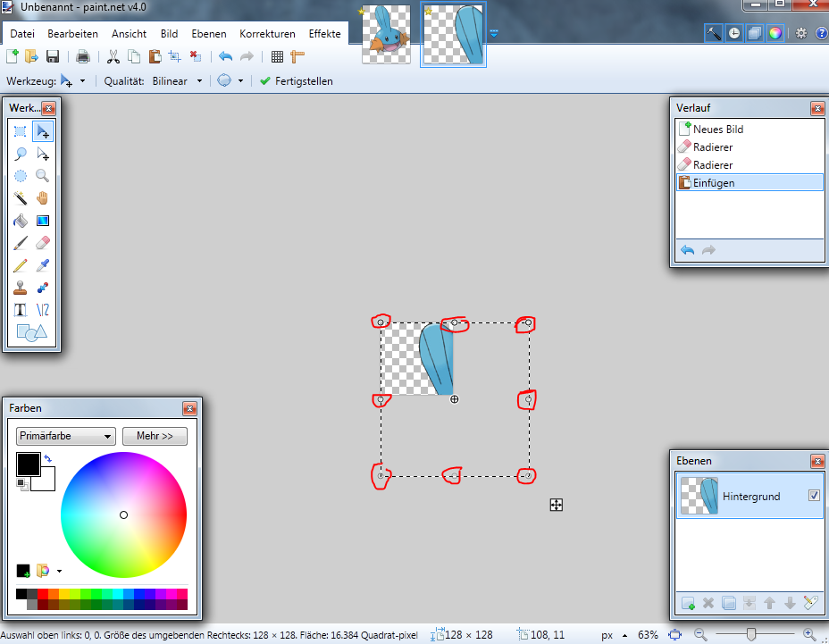Click the Crop to Selection toolbar icon

coord(174,56)
